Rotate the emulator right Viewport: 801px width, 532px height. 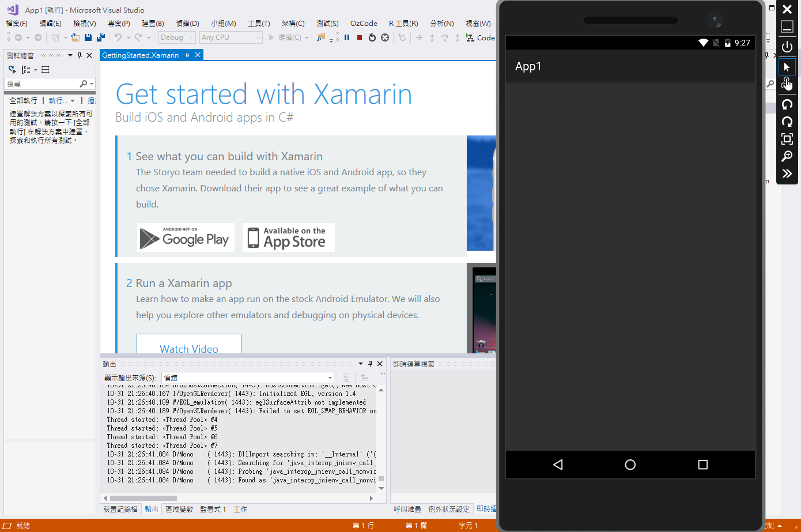[787, 122]
